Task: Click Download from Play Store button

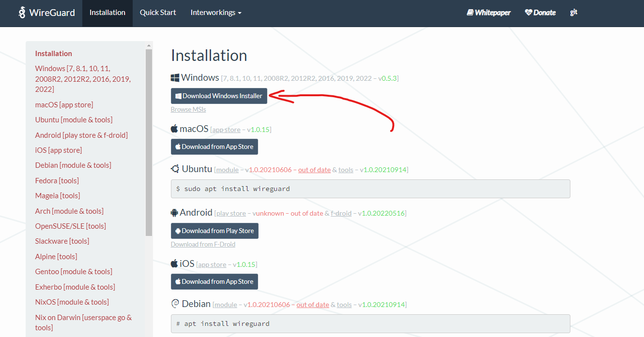Action: (x=215, y=231)
